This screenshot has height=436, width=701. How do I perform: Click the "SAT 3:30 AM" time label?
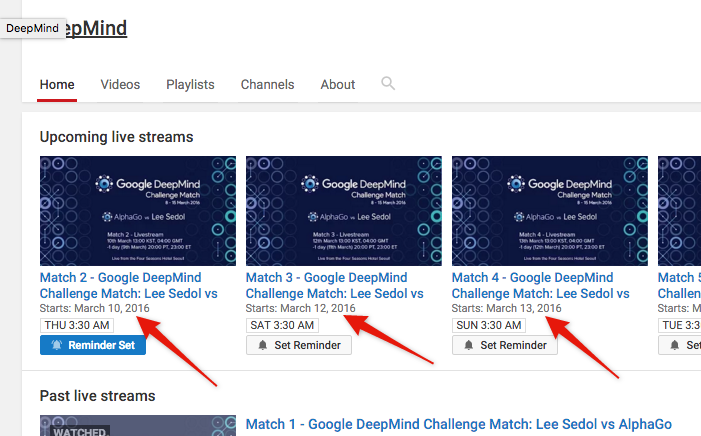click(x=282, y=325)
